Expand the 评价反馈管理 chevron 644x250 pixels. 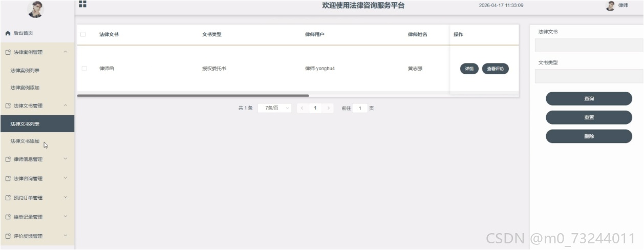[66, 236]
